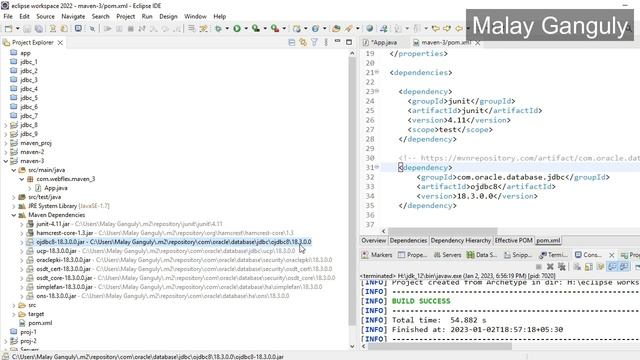640x360 pixels.
Task: Click the green Run toolbar icon
Action: [237, 29]
